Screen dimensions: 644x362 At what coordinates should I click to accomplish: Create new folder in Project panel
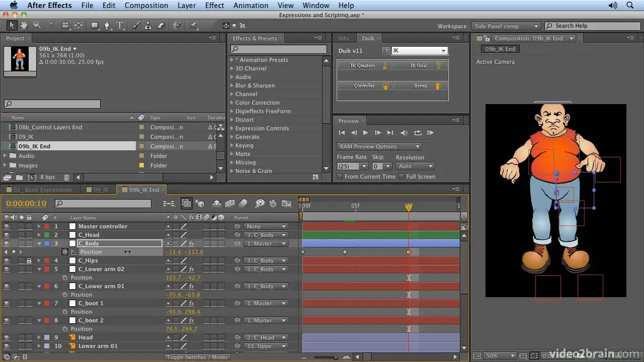[x=19, y=177]
